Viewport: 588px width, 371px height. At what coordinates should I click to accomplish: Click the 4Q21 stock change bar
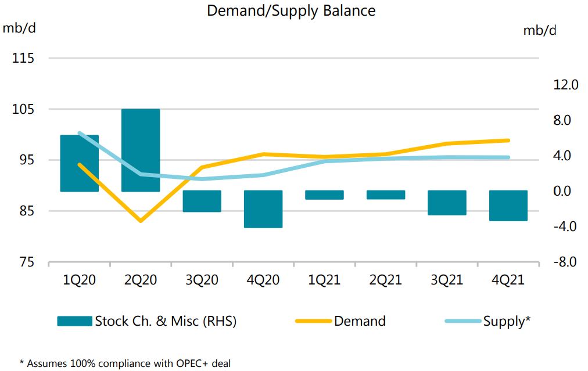coord(508,206)
